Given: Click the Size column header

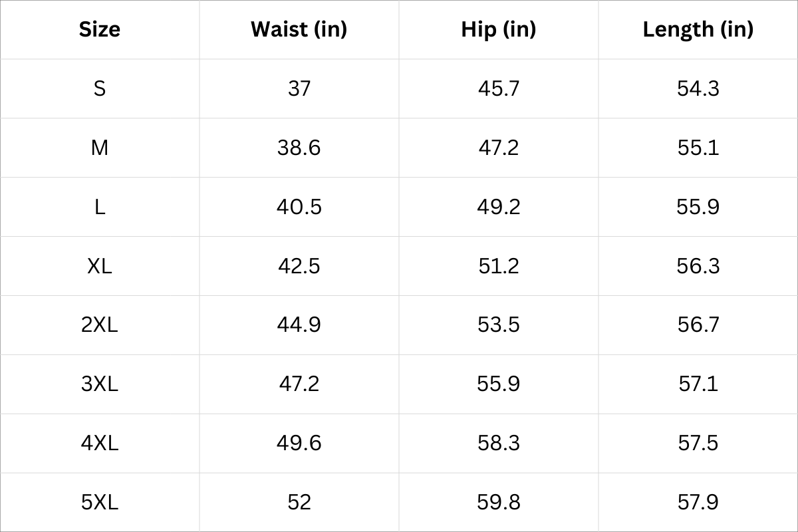Looking at the screenshot, I should 100,29.
